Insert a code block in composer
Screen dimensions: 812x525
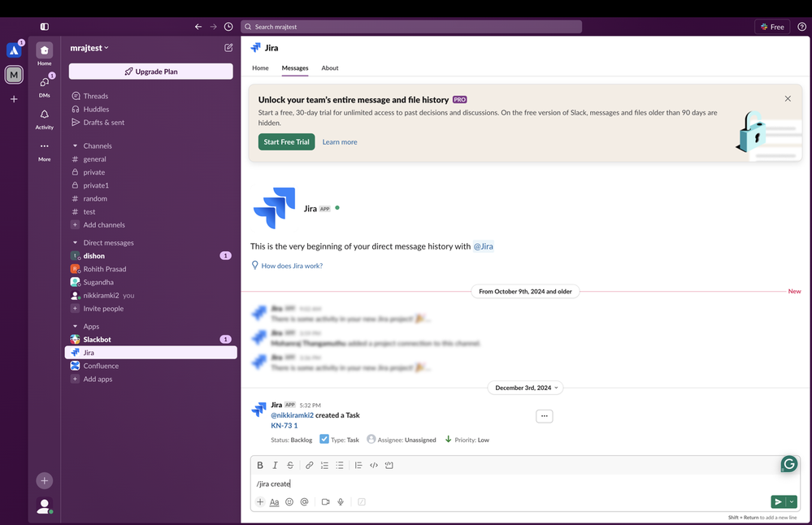point(389,465)
